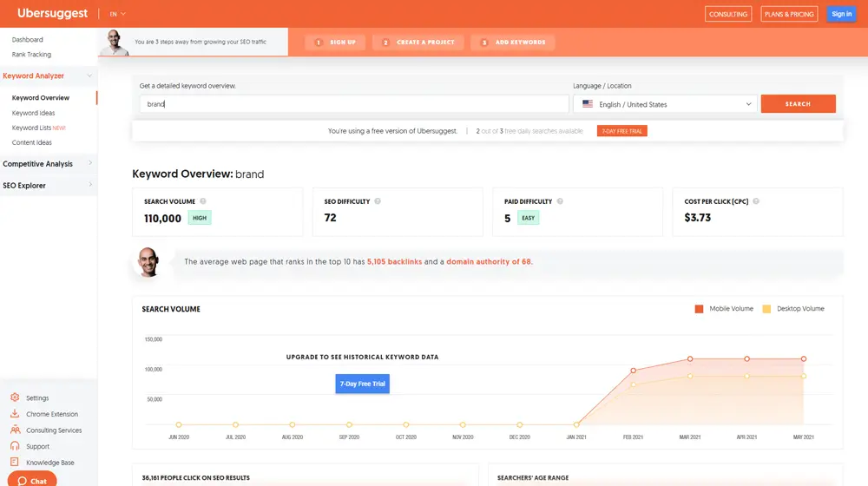Select Keyword Overview menu item
The image size is (868, 486).
coord(41,98)
